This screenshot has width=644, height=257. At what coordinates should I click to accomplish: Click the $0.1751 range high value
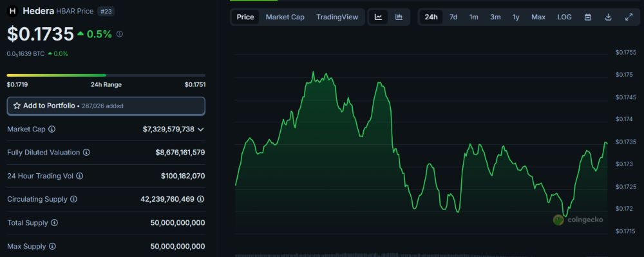pyautogui.click(x=195, y=84)
